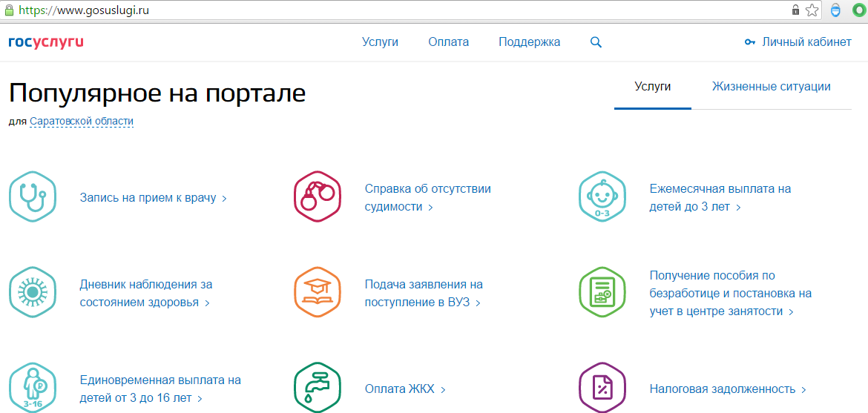The image size is (868, 413).
Task: Open Получение пособия по безработице link
Action: click(x=731, y=294)
